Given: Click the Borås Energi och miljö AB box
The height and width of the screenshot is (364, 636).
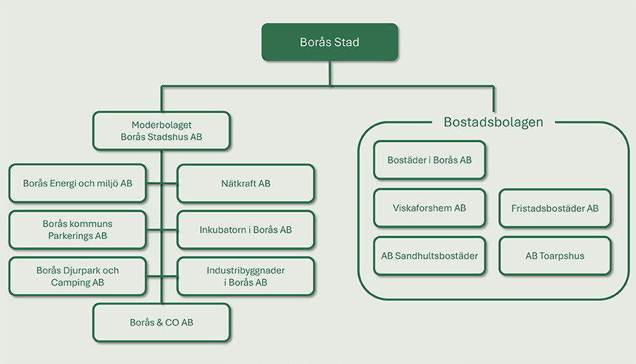Looking at the screenshot, I should pyautogui.click(x=77, y=183).
